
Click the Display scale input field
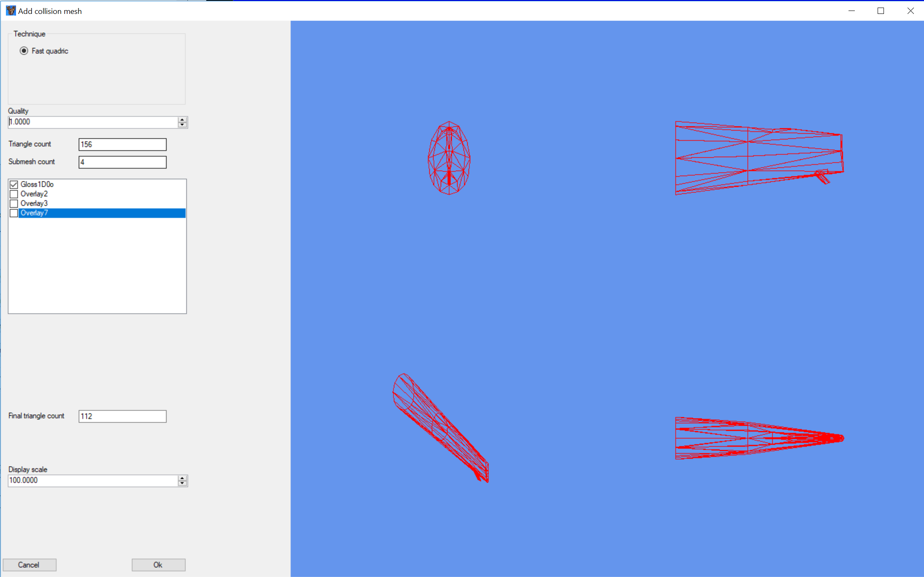point(93,481)
